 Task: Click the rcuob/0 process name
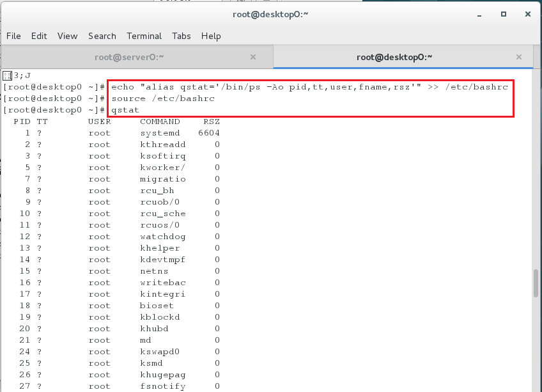pyautogui.click(x=160, y=202)
